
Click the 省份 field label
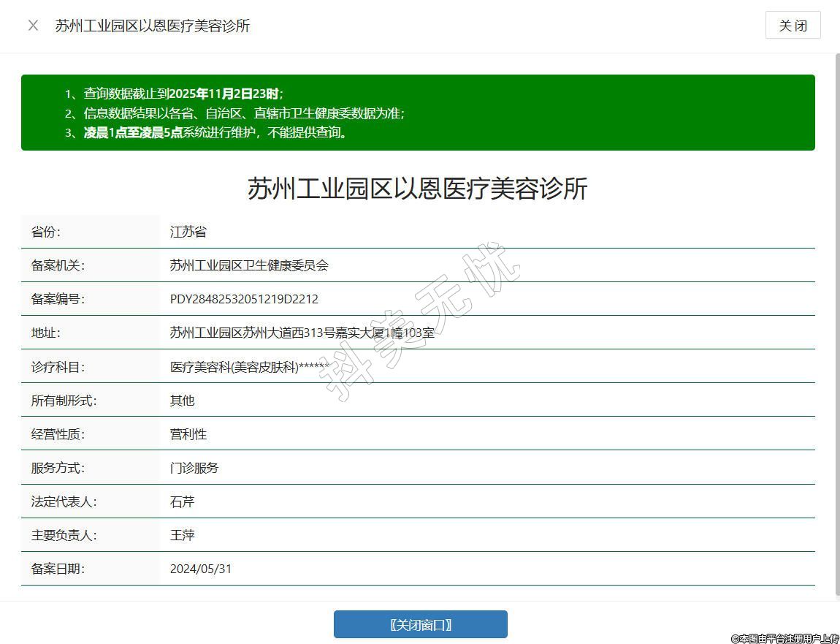click(45, 232)
